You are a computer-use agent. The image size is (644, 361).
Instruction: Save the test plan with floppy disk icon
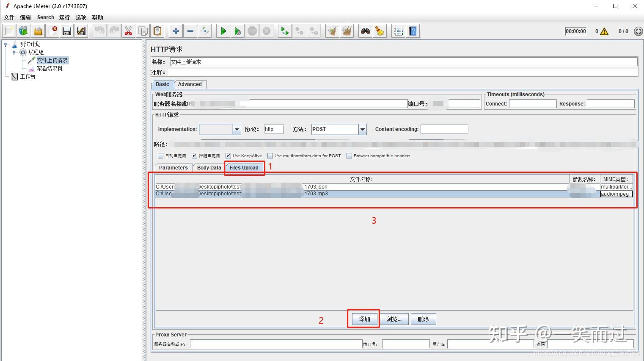[x=66, y=31]
